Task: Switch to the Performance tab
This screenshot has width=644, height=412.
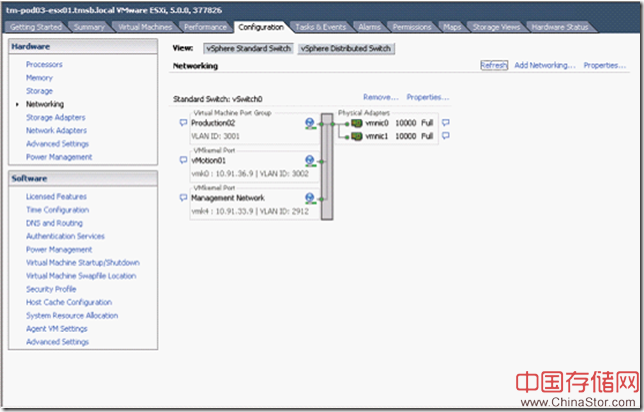Action: tap(205, 27)
